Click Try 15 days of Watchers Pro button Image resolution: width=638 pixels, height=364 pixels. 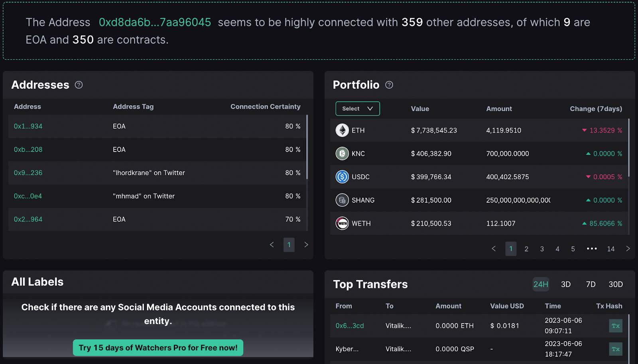tap(158, 348)
